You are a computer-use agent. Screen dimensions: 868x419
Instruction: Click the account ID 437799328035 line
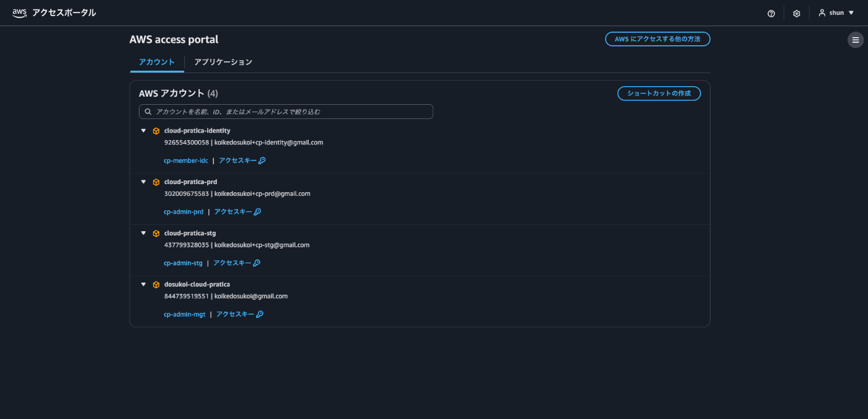236,245
